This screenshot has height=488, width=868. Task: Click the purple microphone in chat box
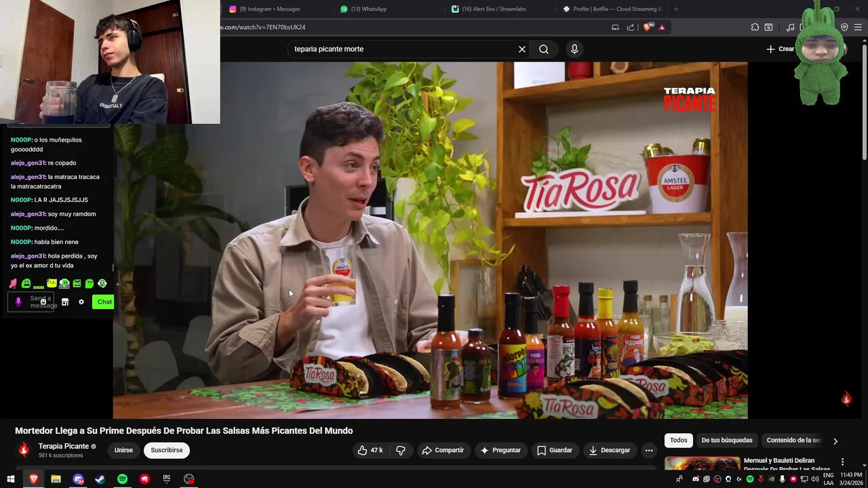point(18,302)
